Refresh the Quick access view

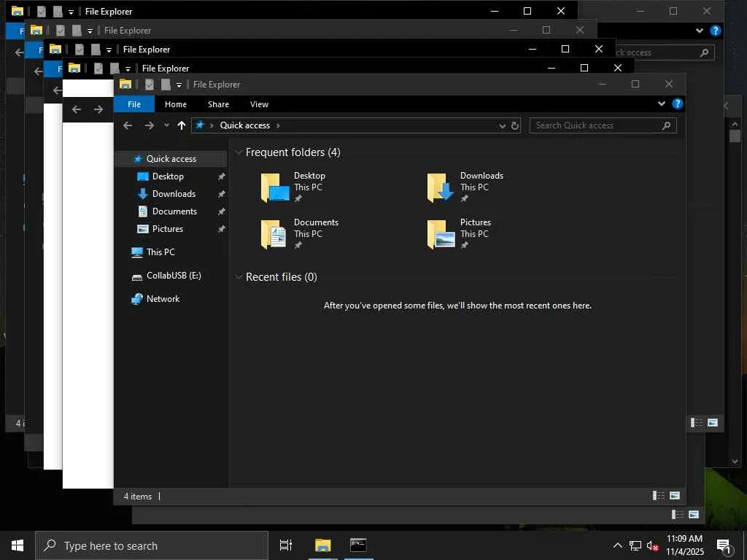click(x=515, y=125)
